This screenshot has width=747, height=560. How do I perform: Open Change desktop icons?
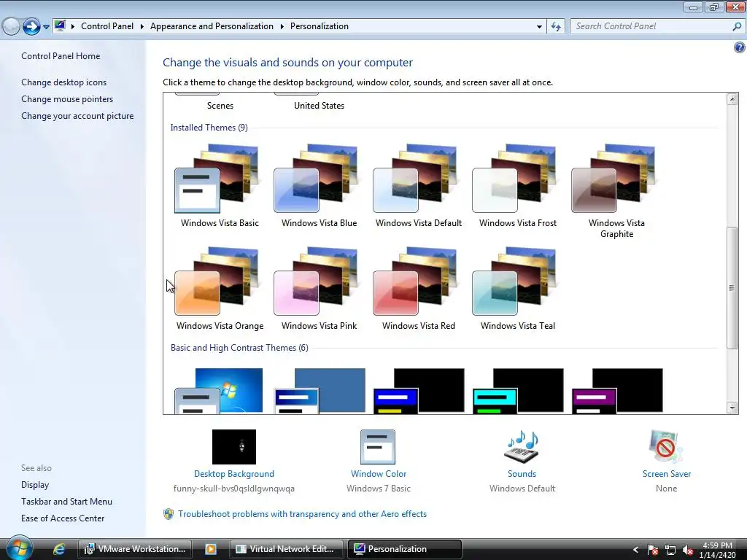coord(64,82)
